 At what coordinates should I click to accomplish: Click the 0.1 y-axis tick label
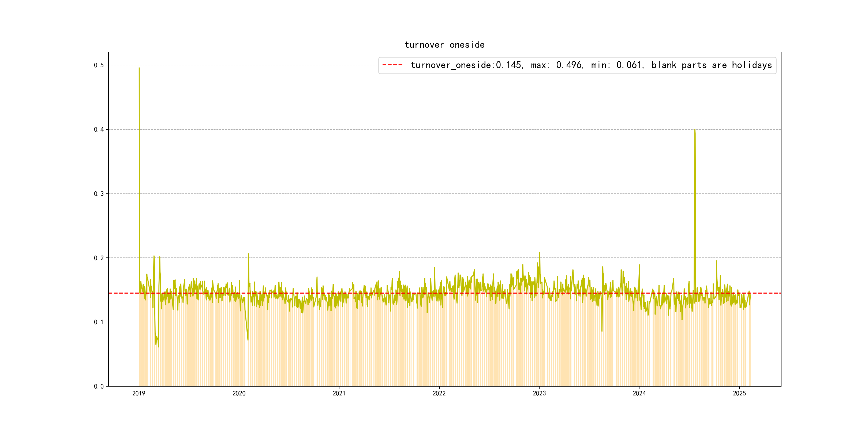(x=99, y=322)
